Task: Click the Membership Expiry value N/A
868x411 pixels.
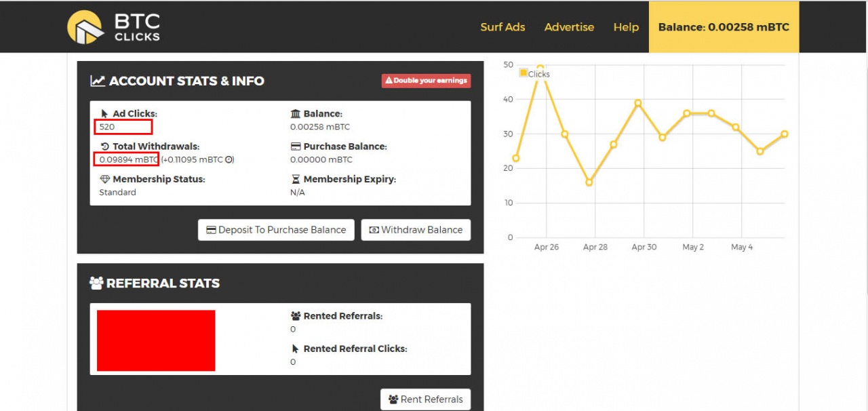Action: [x=298, y=192]
